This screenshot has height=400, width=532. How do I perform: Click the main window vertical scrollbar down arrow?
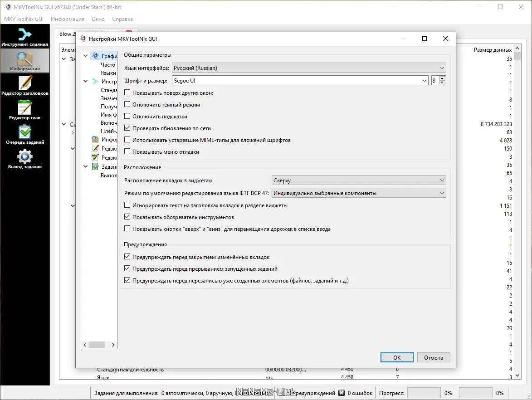[x=517, y=375]
